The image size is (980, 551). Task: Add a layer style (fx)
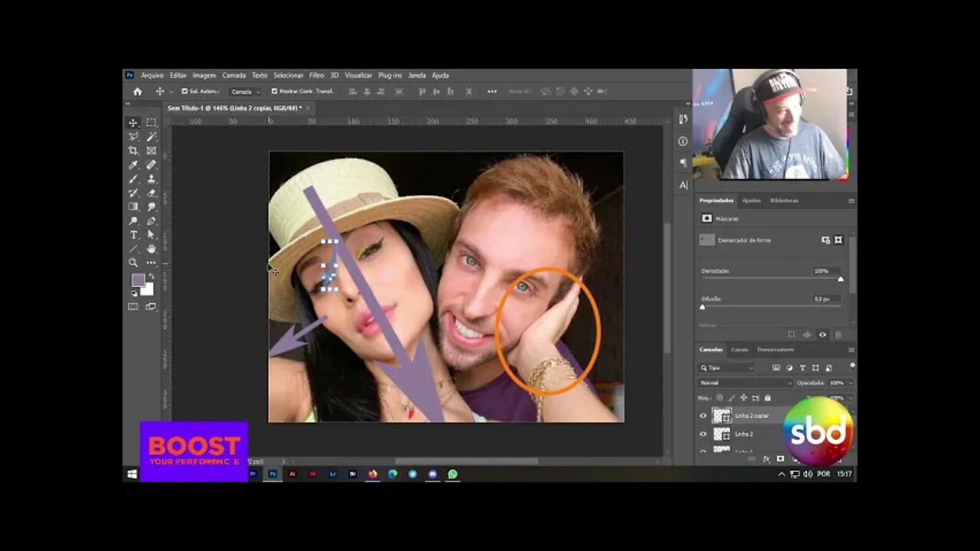tap(766, 459)
